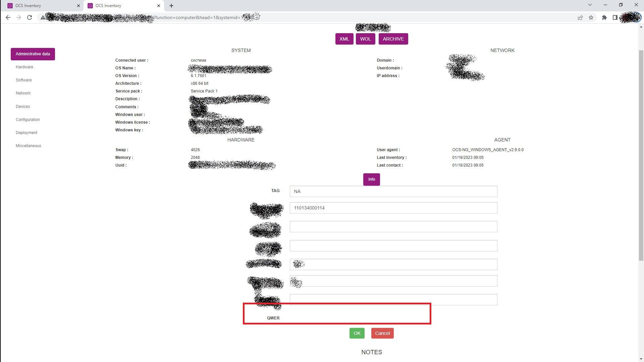Click the TAG input field containing NA
This screenshot has height=362, width=644.
click(393, 191)
